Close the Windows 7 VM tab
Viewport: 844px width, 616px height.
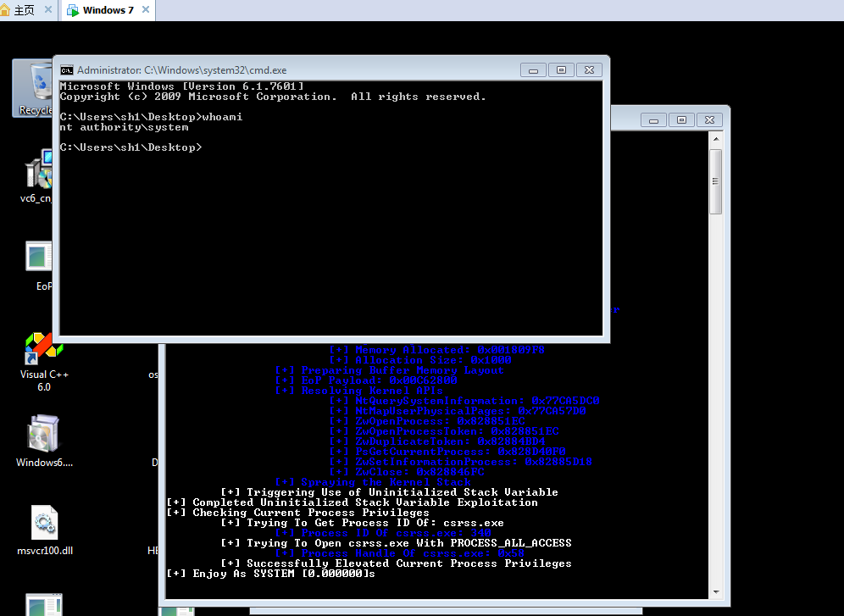pos(146,9)
